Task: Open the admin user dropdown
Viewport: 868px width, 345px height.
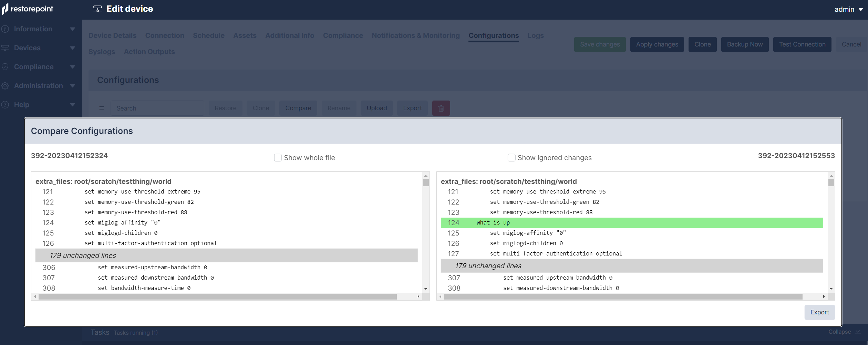Action: (848, 9)
